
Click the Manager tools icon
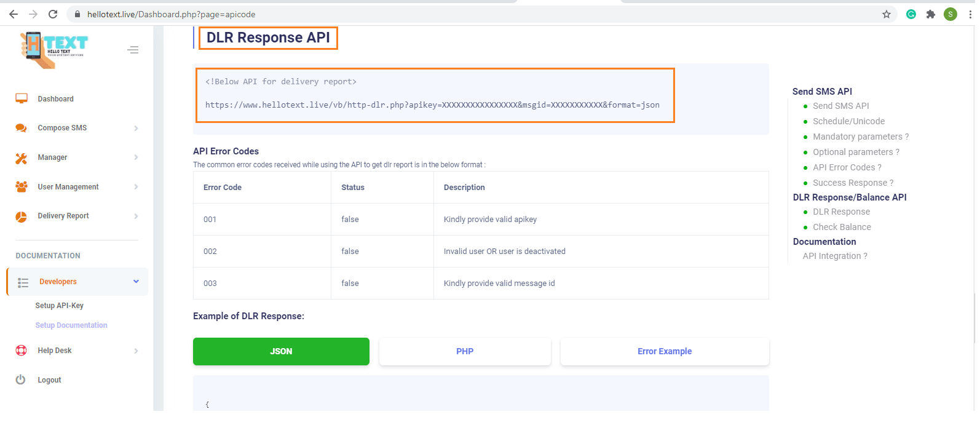pos(22,158)
